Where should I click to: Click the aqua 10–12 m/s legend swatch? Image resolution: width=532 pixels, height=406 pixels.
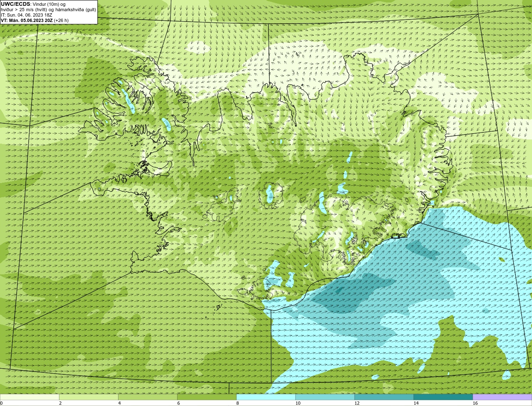coord(325,397)
